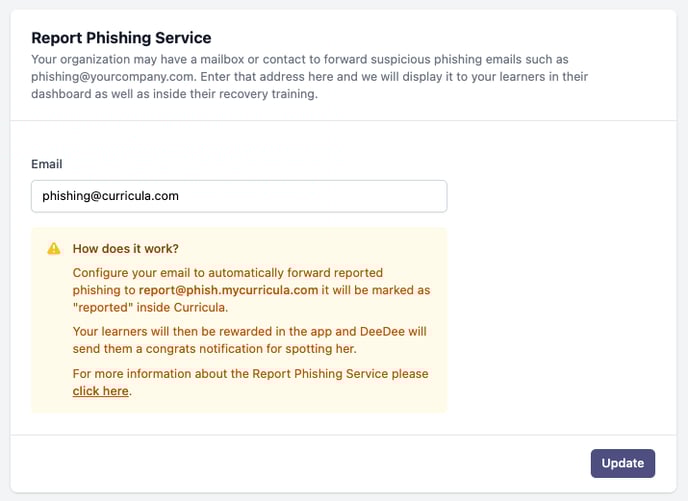Screen dimensions: 688x501
Task: Click "For more information" sentence text
Action: pyautogui.click(x=251, y=374)
